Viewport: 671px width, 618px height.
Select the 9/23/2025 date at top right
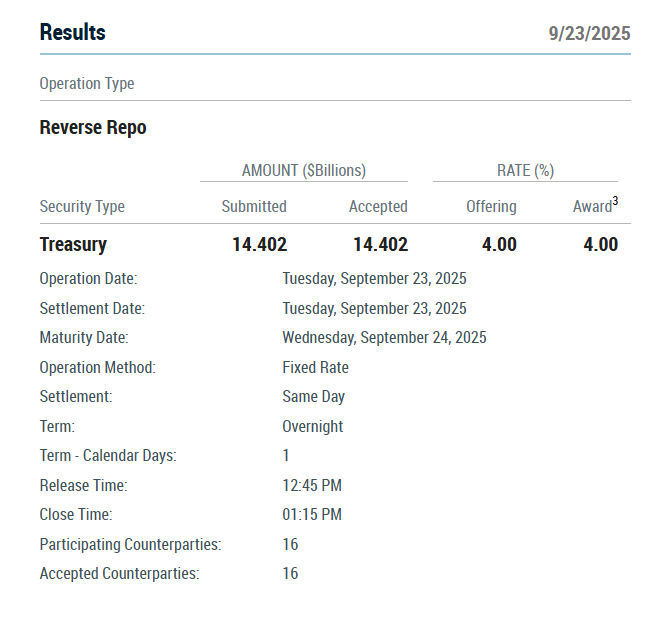[x=589, y=33]
